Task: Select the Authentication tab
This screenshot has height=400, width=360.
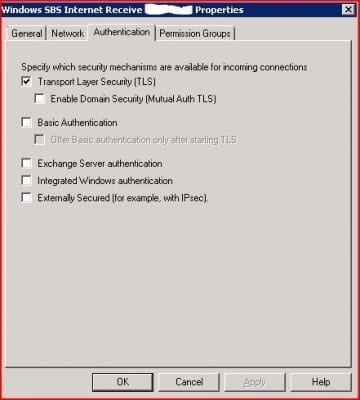Action: (122, 32)
